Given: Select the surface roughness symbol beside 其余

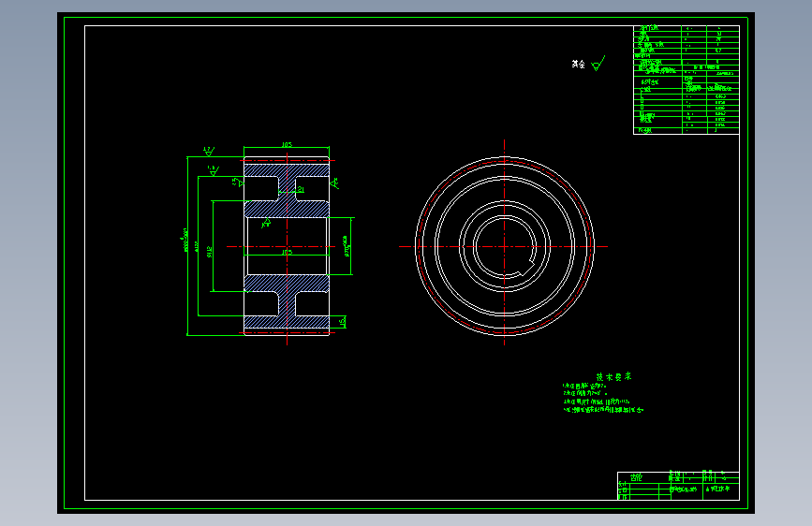Looking at the screenshot, I should [598, 64].
